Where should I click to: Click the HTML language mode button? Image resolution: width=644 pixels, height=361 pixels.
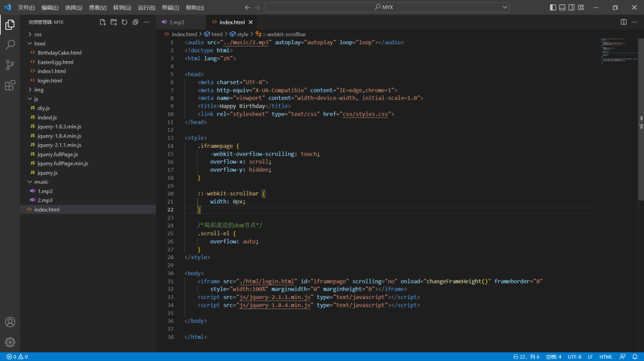606,357
